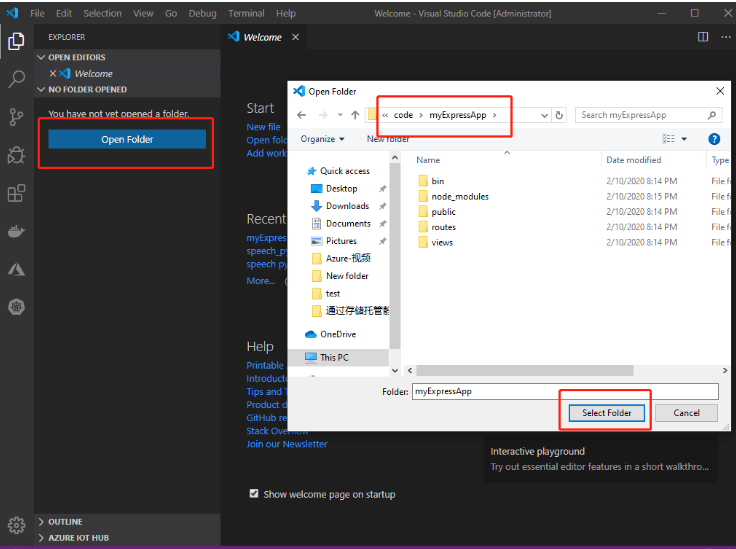Viewport: 736px width, 549px height.
Task: Uncheck Show welcome page on startup
Action: click(254, 494)
